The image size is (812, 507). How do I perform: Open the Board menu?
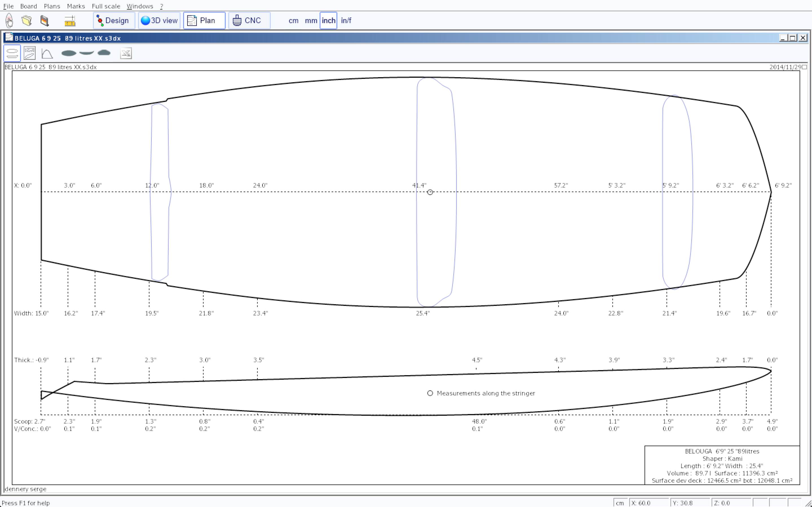point(28,6)
